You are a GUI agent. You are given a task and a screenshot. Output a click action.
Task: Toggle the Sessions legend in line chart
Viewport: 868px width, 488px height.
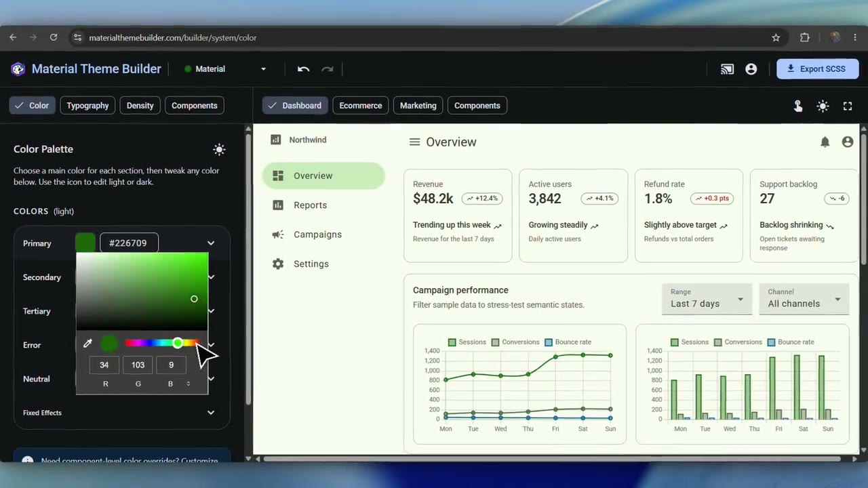[467, 342]
